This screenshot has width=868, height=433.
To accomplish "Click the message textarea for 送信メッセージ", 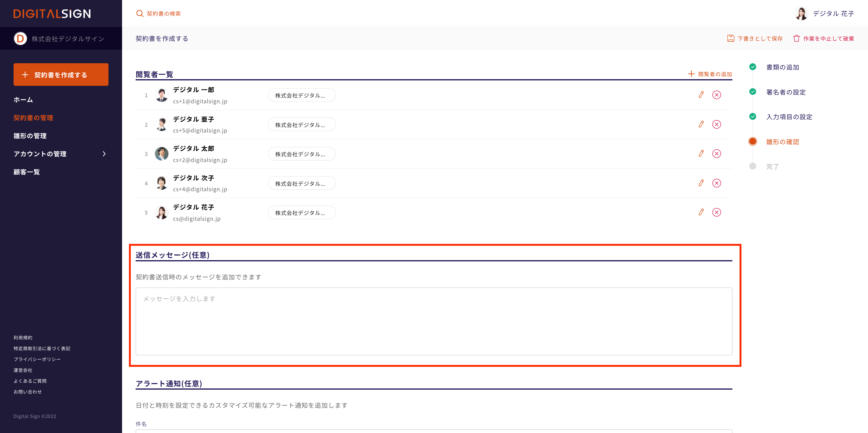I will coord(434,321).
